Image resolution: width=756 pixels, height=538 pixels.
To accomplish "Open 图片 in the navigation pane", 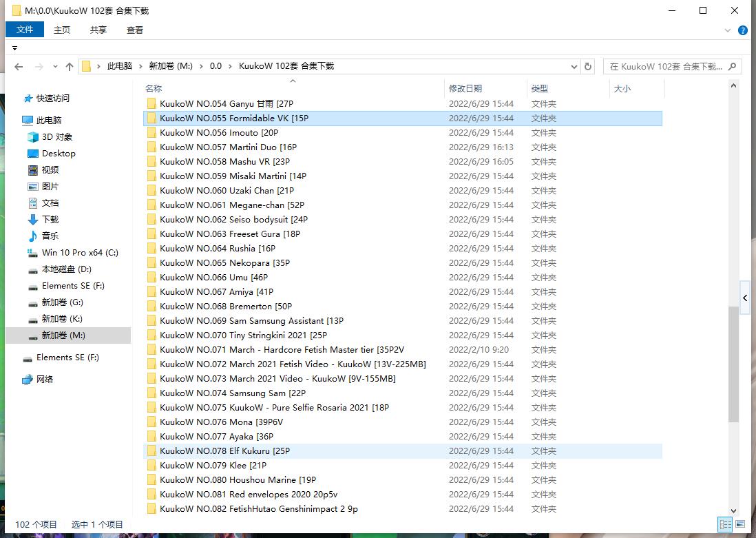I will pyautogui.click(x=50, y=186).
